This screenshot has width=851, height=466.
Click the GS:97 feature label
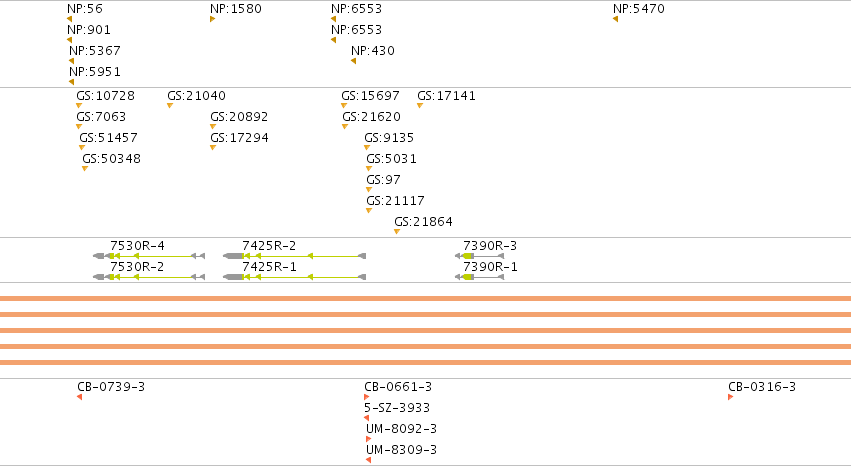coord(384,180)
